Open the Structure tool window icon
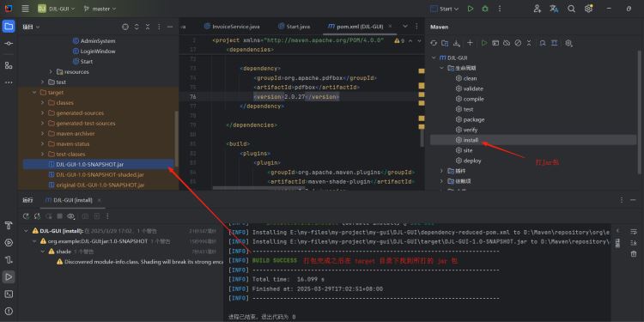This screenshot has width=644, height=322. [x=9, y=65]
